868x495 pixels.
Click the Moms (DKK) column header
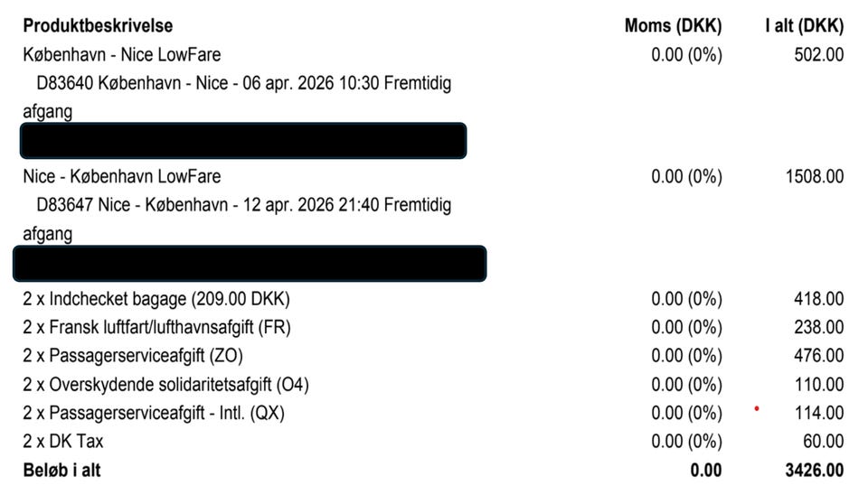[x=673, y=25]
